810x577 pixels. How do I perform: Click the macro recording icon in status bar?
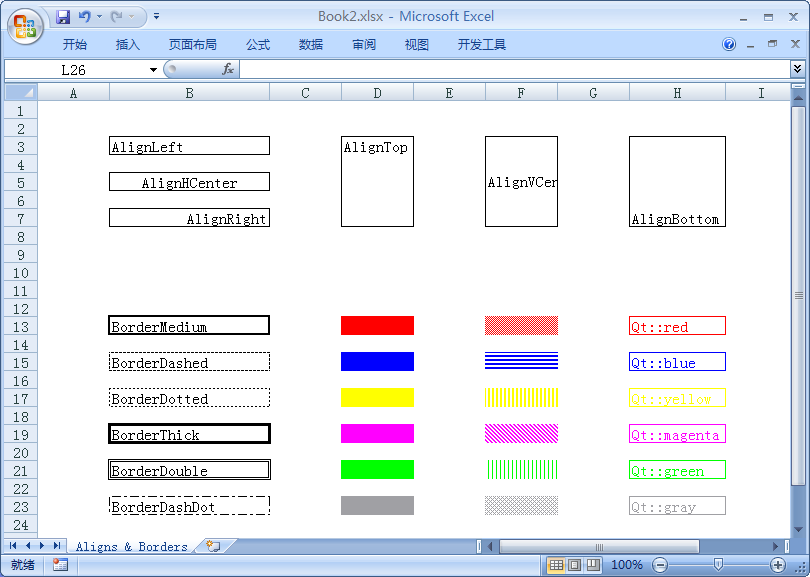pyautogui.click(x=61, y=565)
